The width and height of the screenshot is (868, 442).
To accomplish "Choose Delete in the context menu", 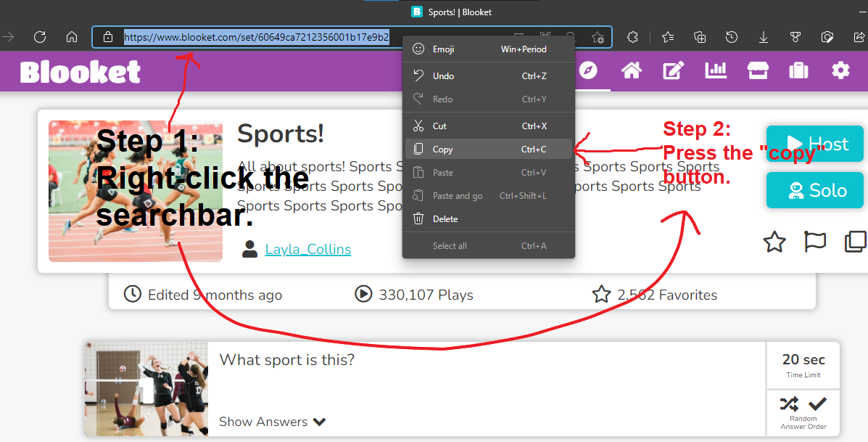I will 489,218.
